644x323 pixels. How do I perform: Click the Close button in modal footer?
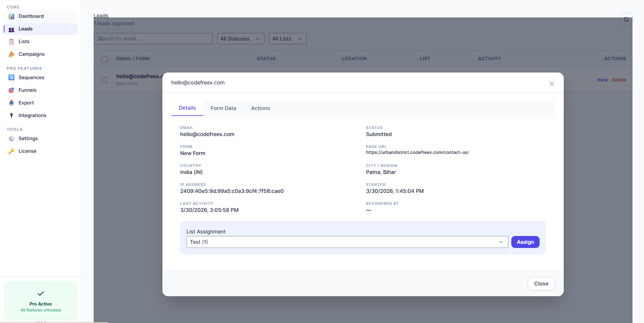tap(541, 284)
